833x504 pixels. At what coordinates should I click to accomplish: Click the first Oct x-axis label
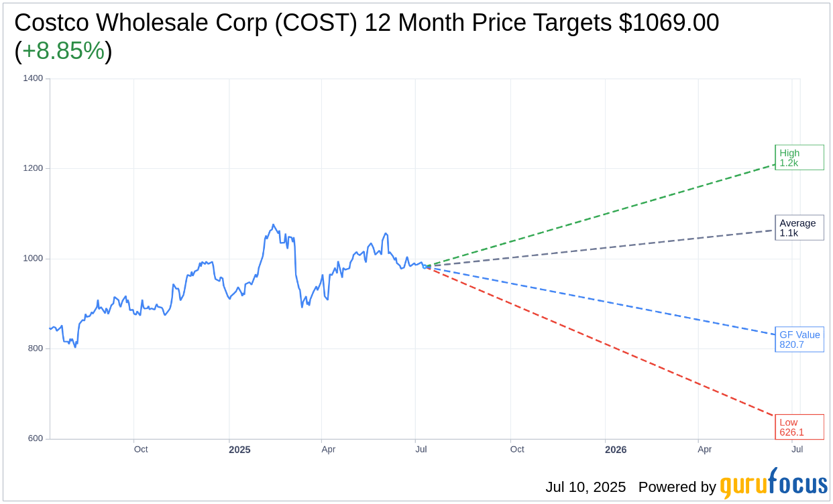[x=141, y=449]
